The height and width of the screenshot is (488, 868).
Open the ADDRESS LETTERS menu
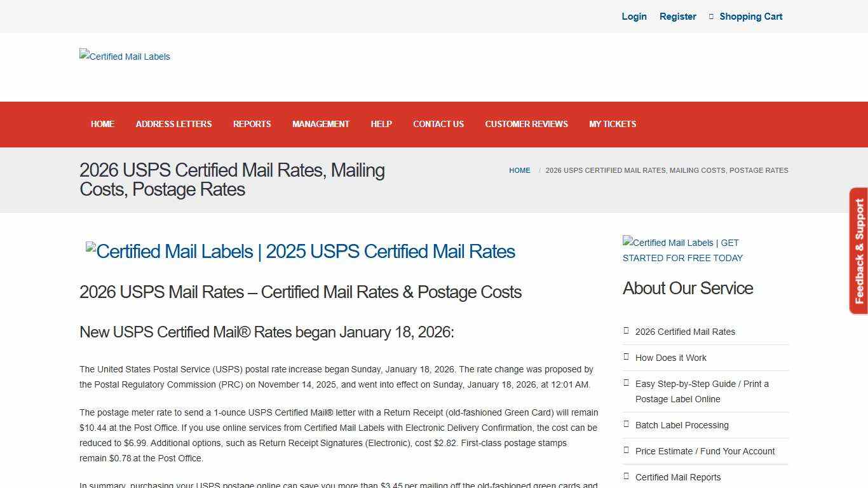click(173, 124)
